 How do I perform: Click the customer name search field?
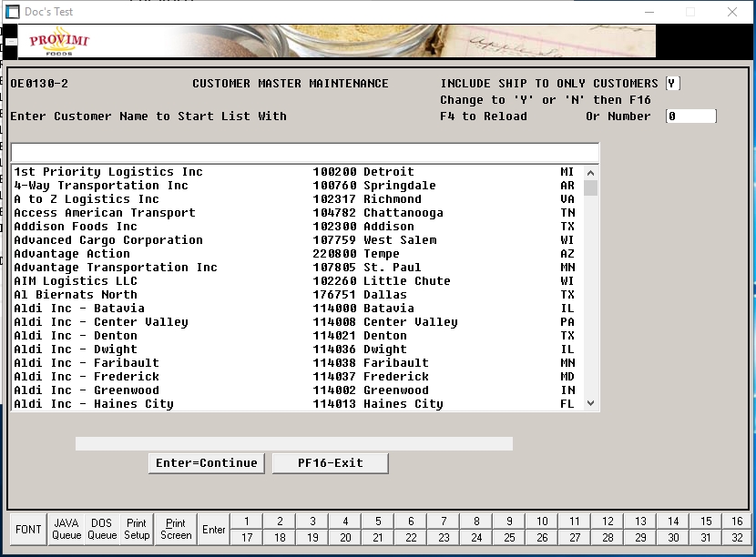305,153
